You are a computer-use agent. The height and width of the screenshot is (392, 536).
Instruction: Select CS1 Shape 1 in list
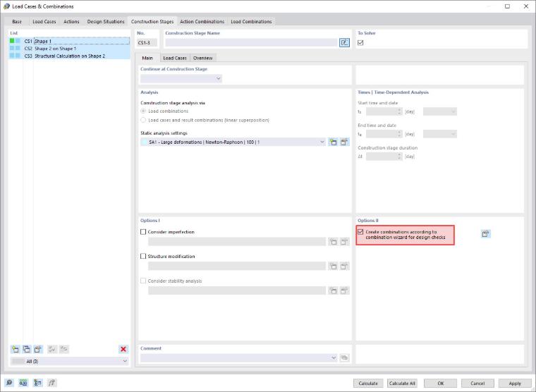click(69, 41)
